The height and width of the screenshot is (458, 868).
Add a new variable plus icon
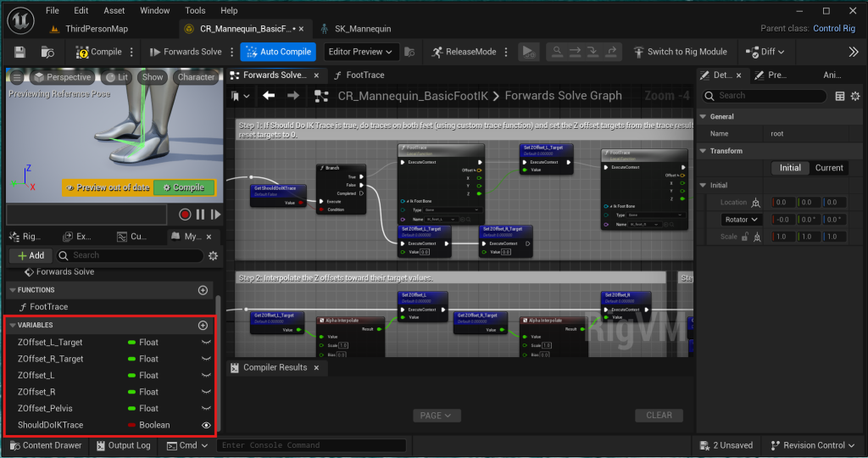pos(203,326)
